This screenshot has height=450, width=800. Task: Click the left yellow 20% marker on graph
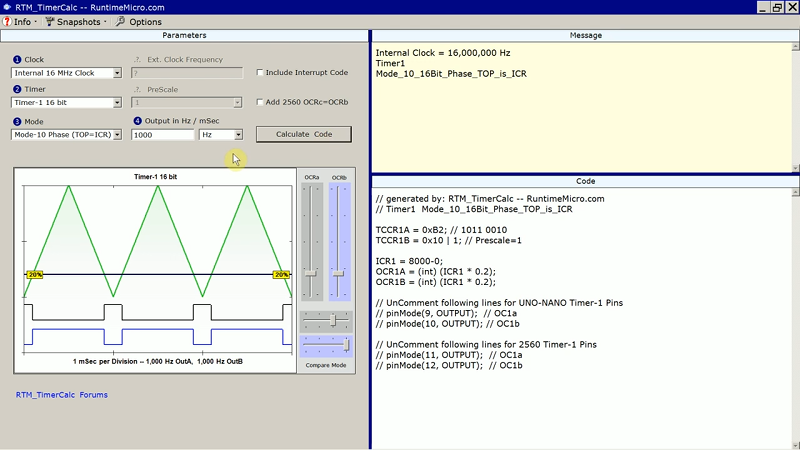34,274
